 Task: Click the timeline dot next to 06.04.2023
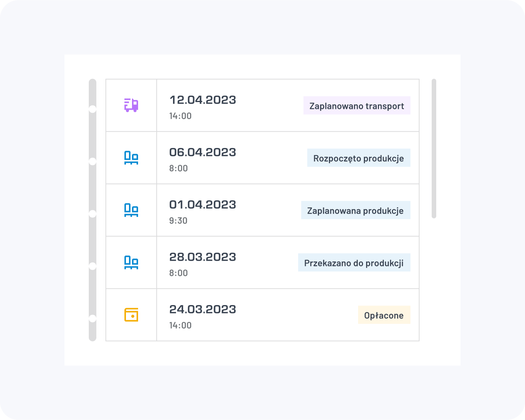(x=93, y=162)
